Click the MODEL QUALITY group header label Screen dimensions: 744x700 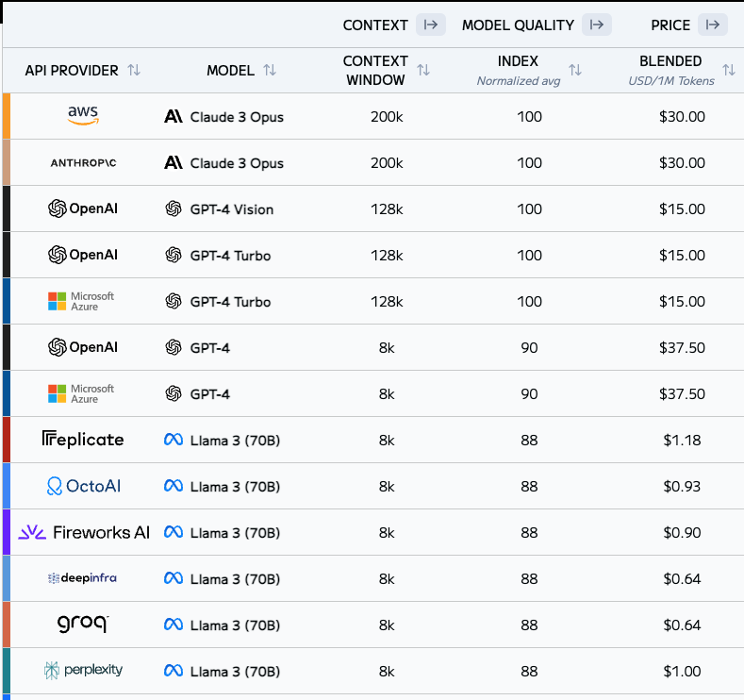(x=518, y=25)
